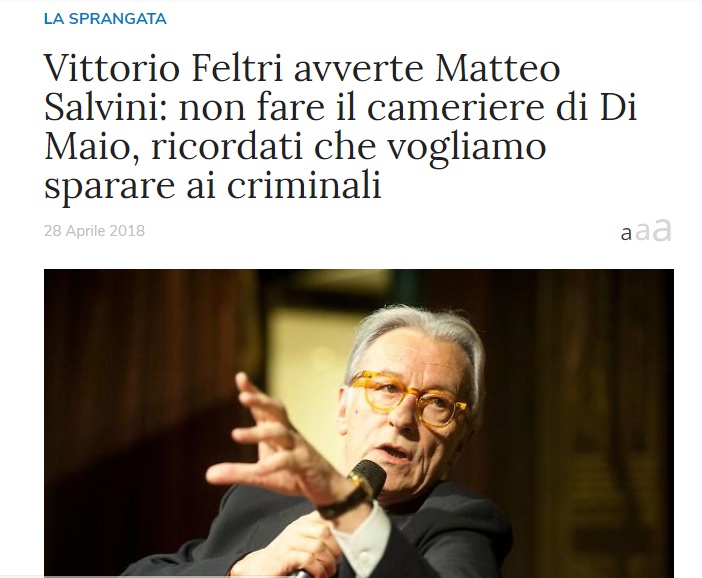Click the headline starting 'Vittorio Feltri avverte'

point(340,126)
